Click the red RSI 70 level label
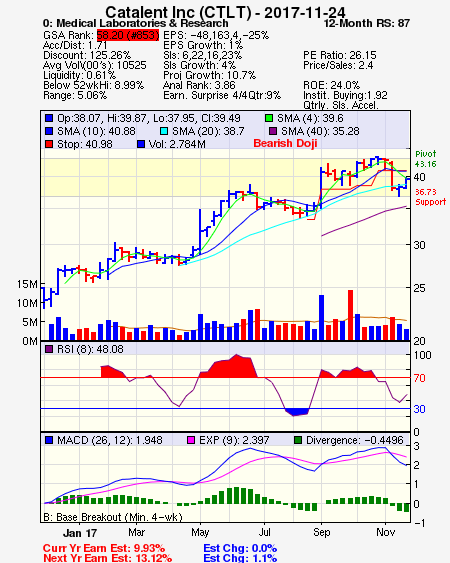Image resolution: width=450 pixels, height=563 pixels. (419, 378)
